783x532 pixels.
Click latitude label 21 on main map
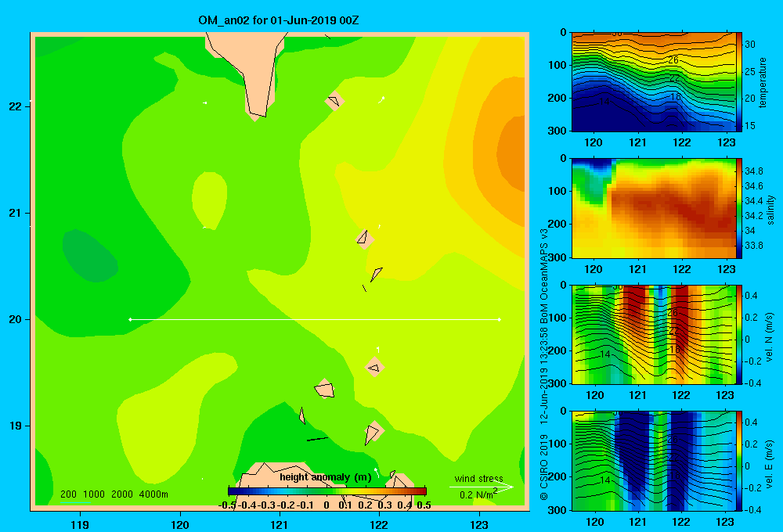[x=15, y=213]
